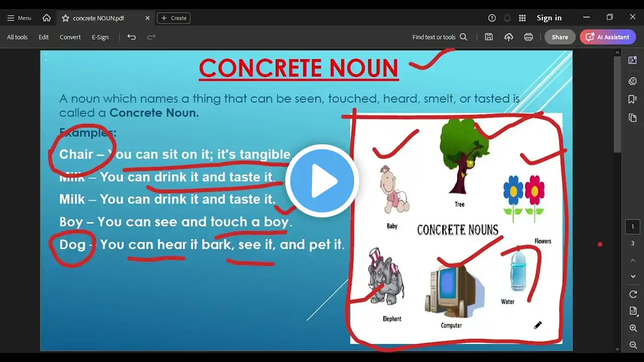Viewport: 644px width, 362px height.
Task: Zoom in on the document
Action: click(633, 328)
